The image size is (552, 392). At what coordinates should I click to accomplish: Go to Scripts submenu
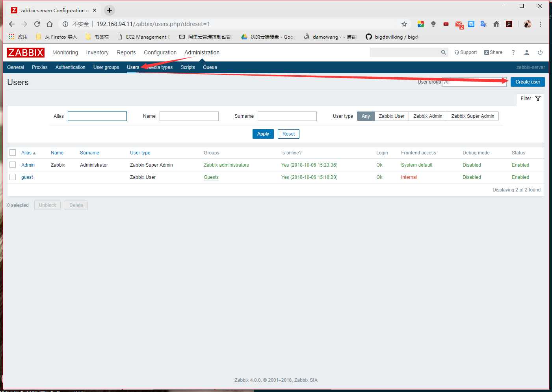click(x=188, y=67)
